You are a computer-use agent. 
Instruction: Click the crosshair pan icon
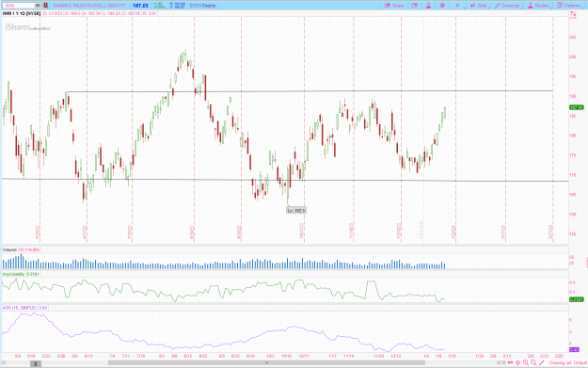517,362
